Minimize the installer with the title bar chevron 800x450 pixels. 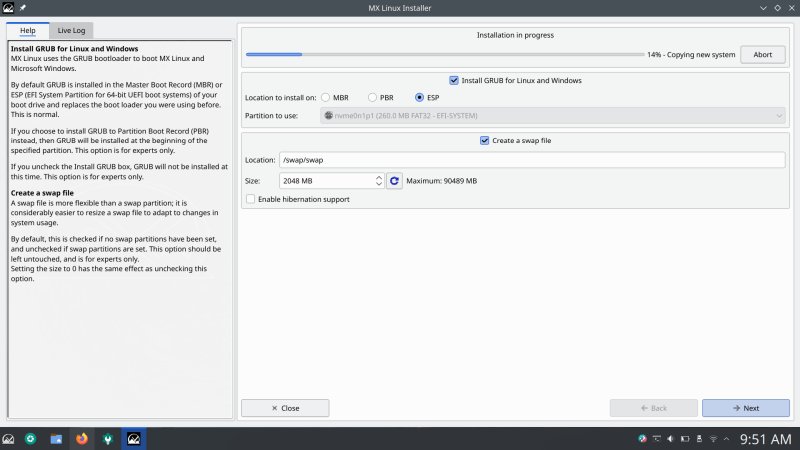pyautogui.click(x=763, y=8)
